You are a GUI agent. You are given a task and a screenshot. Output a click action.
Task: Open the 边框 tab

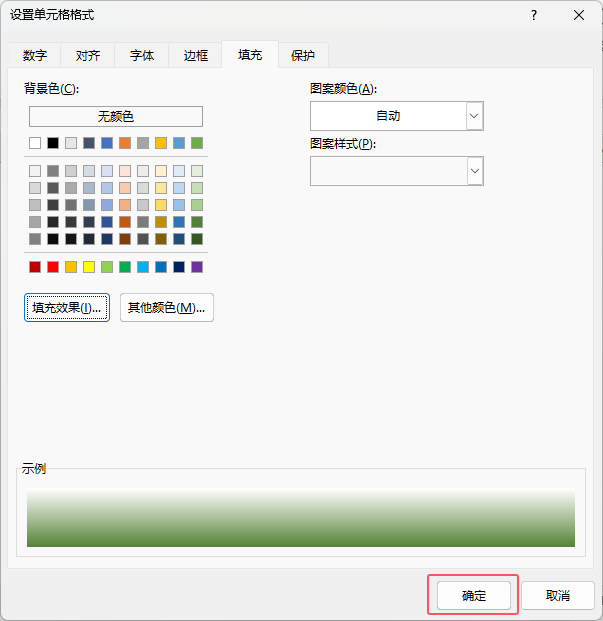pyautogui.click(x=196, y=55)
